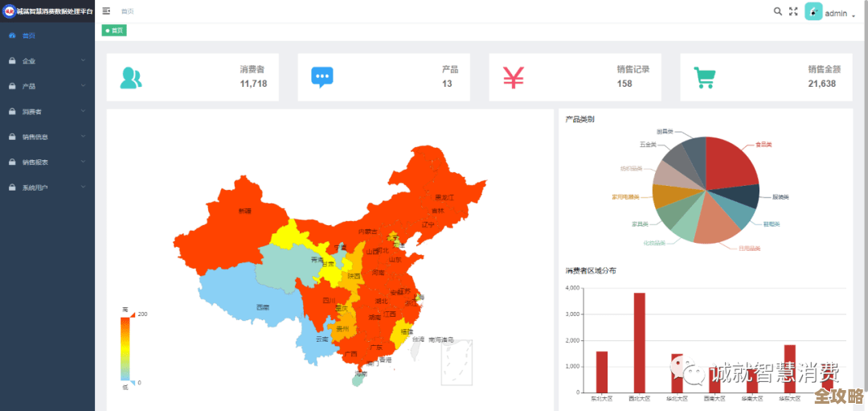Screen dimensions: 868x411
Task: Open the 销售信息 sidebar menu item
Action: pos(47,137)
